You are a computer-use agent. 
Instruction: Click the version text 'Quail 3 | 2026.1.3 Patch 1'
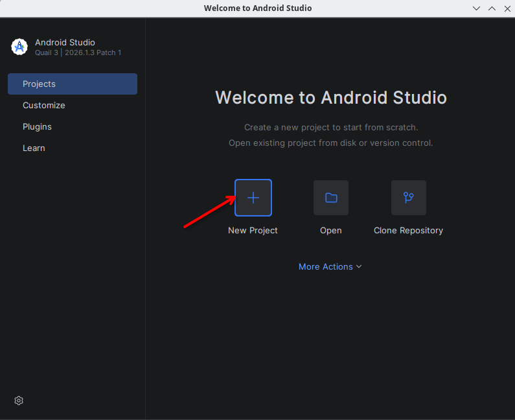coord(78,52)
